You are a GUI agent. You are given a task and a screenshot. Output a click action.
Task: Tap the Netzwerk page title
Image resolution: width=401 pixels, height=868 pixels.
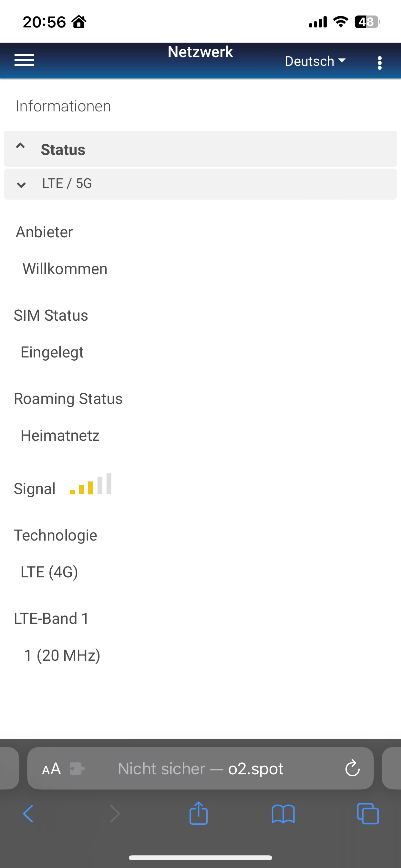[200, 52]
